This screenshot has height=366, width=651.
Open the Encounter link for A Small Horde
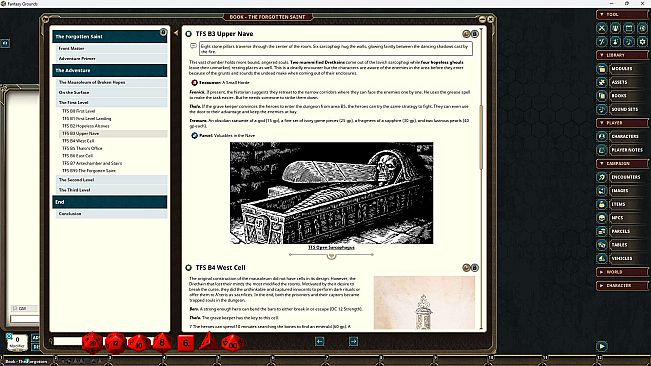point(194,83)
